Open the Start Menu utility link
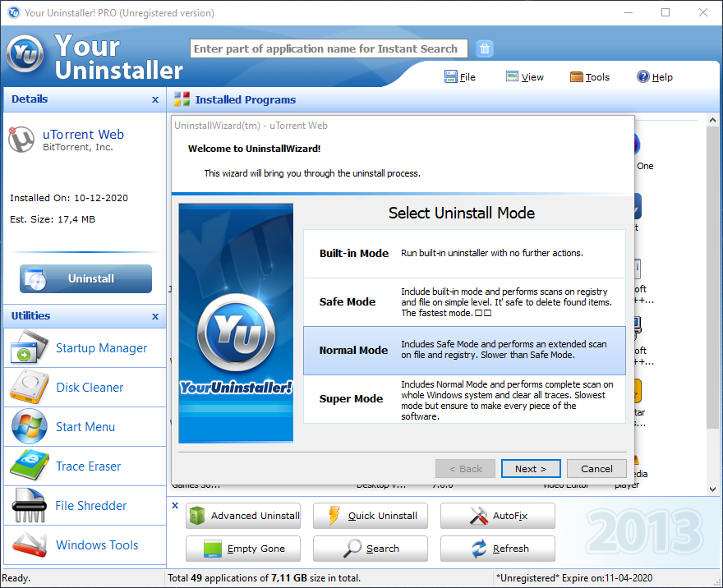 pyautogui.click(x=85, y=427)
